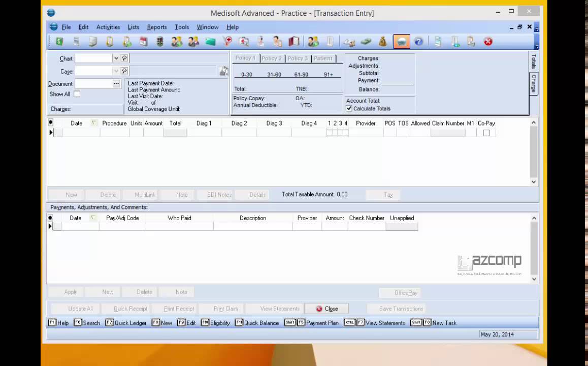Click the Quick Receipt button

click(x=127, y=309)
